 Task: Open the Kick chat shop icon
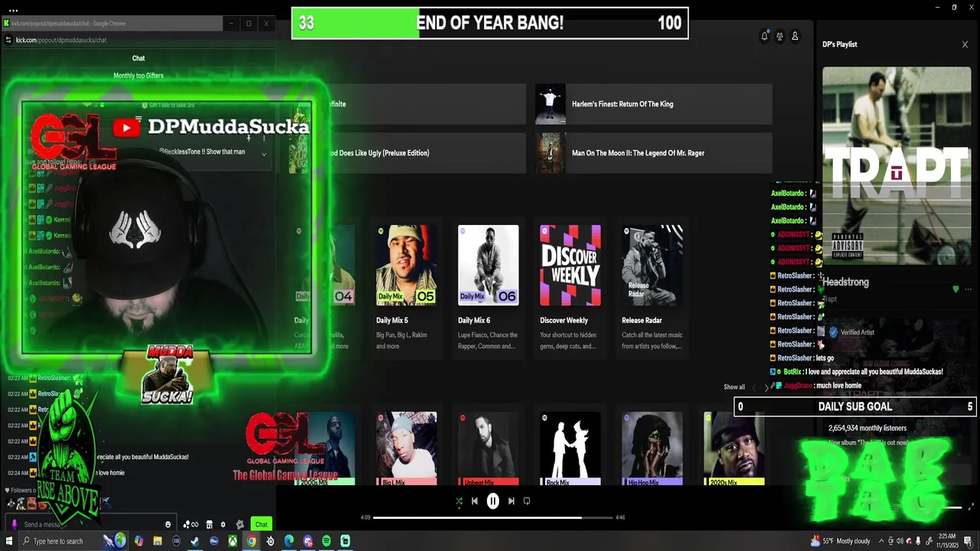[209, 524]
